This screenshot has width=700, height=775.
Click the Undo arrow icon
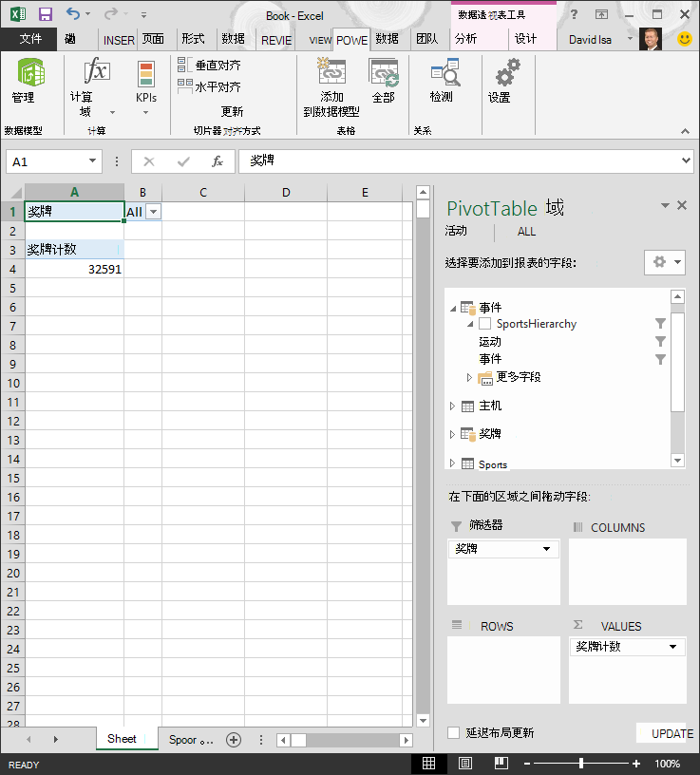point(73,14)
